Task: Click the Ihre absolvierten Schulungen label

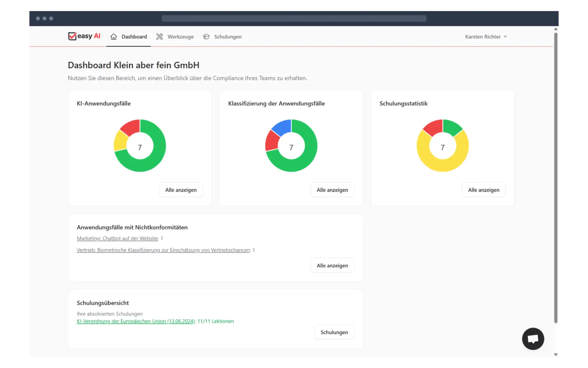Action: pos(109,314)
